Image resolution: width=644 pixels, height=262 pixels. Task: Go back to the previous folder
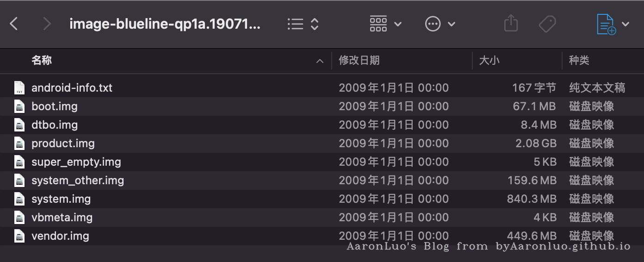click(14, 24)
